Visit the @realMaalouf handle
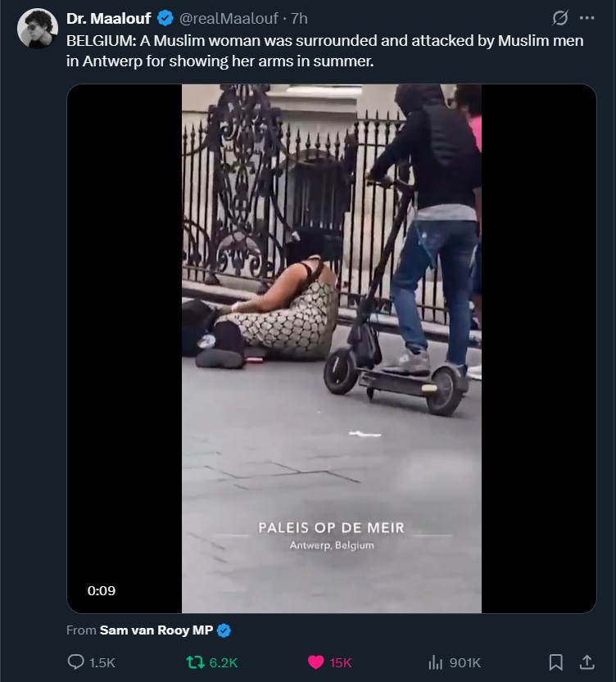Viewport: 616px width, 682px height. 229,18
